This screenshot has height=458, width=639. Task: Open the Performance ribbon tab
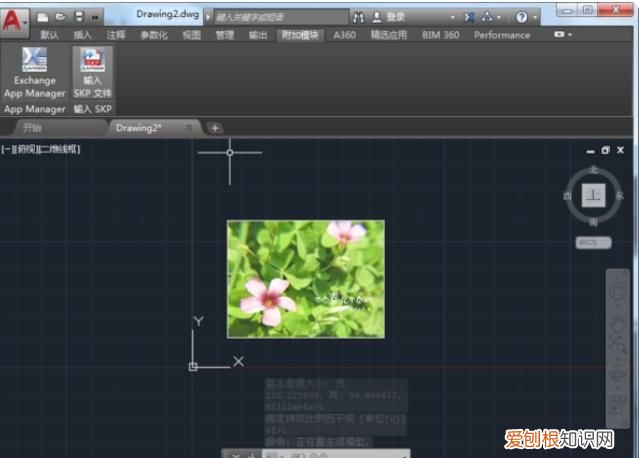coord(502,35)
